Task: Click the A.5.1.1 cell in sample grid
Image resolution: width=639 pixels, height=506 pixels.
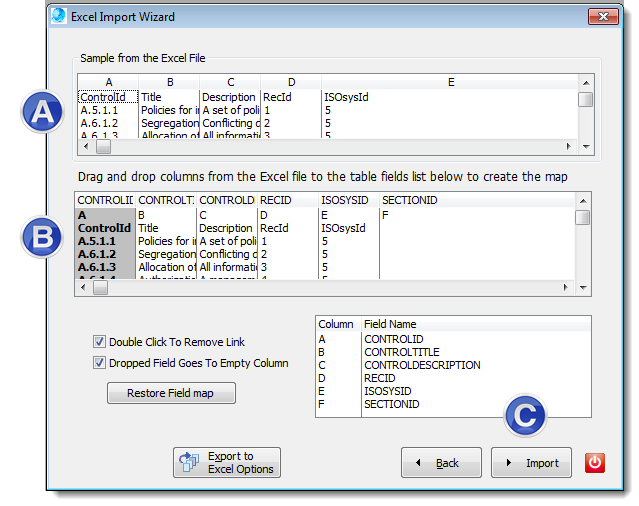Action: click(108, 110)
